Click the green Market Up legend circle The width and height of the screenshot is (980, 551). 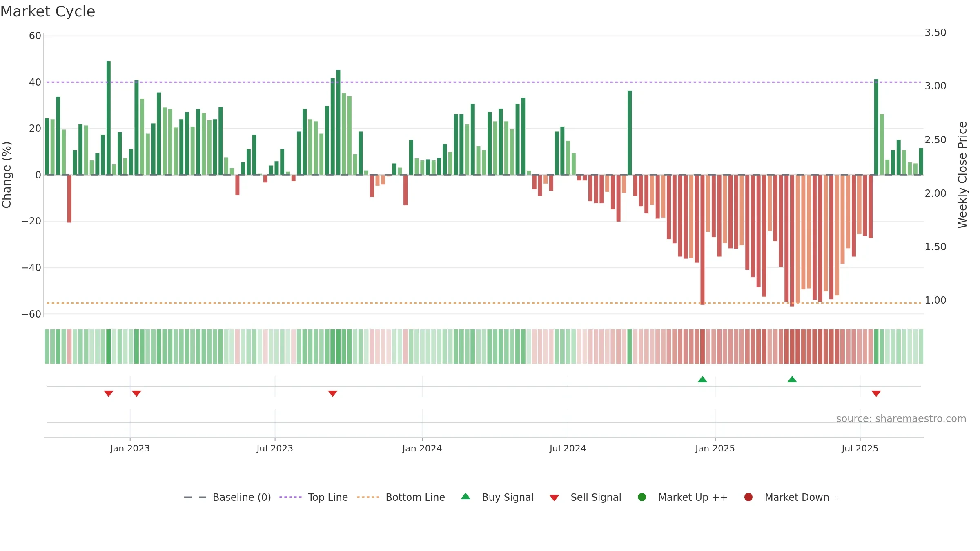point(642,497)
